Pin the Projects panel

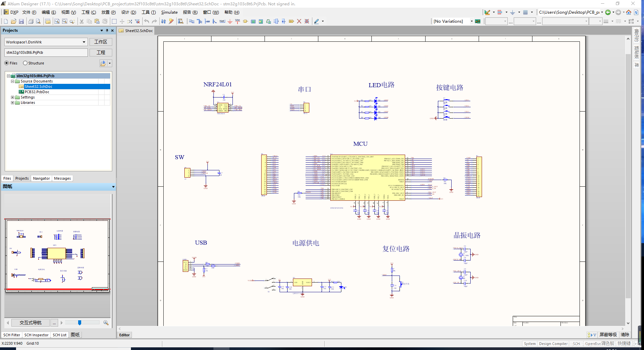coord(107,30)
